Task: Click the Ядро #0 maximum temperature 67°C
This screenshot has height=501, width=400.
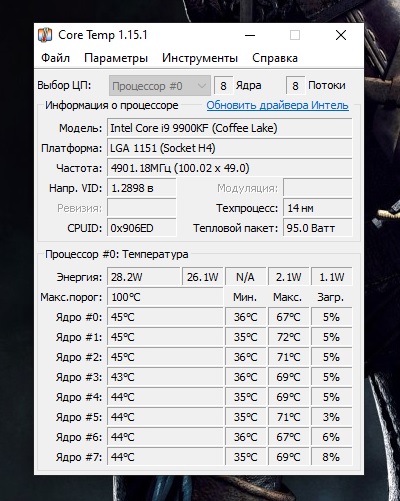Action: [x=288, y=317]
